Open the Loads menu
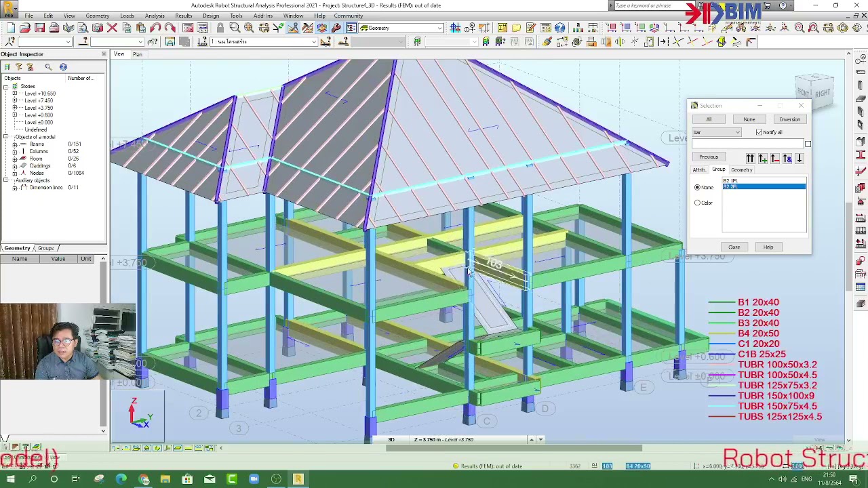Viewport: 868px width, 488px height. pyautogui.click(x=127, y=16)
